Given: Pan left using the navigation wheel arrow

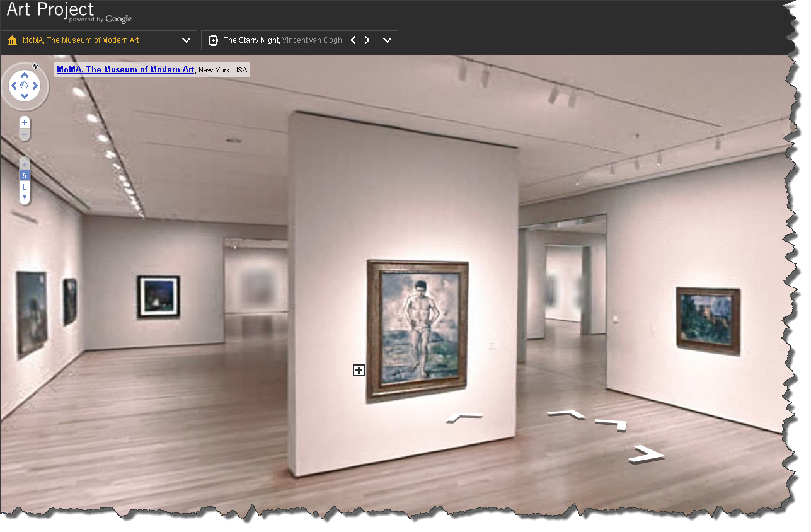Looking at the screenshot, I should click(15, 85).
